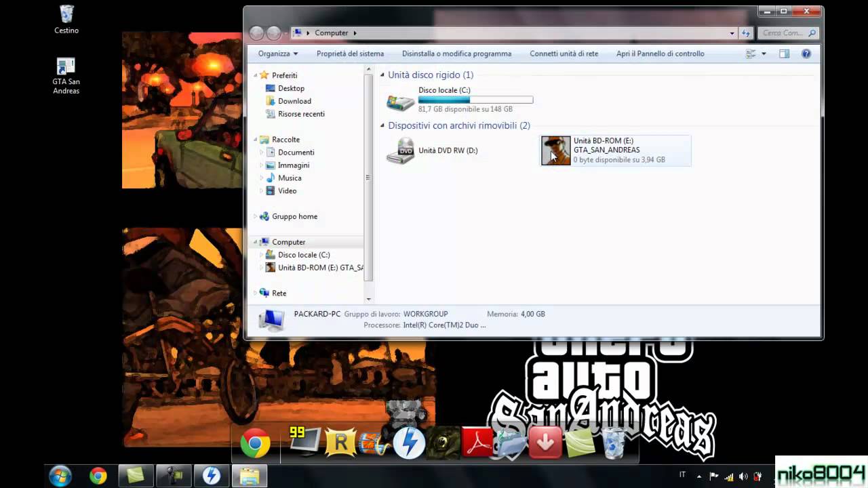
Task: Open the film strip movie maker dock icon
Action: click(x=374, y=444)
